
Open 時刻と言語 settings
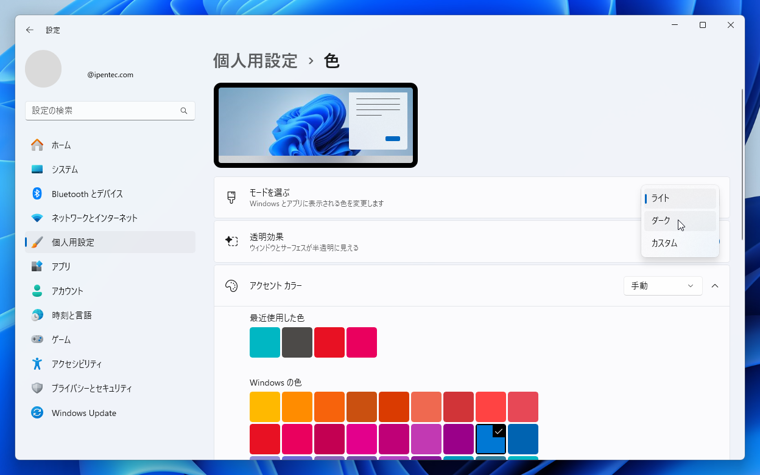[110, 315]
